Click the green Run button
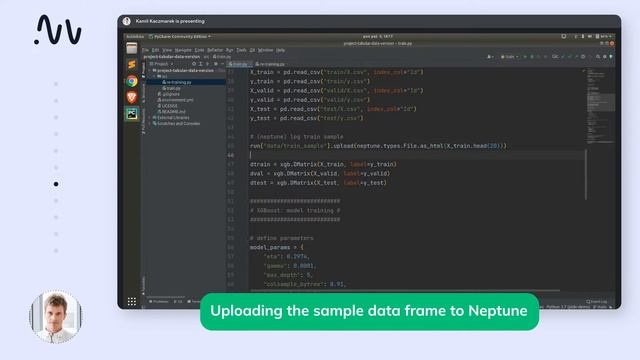Image resolution: width=640 pixels, height=360 pixels. (525, 57)
